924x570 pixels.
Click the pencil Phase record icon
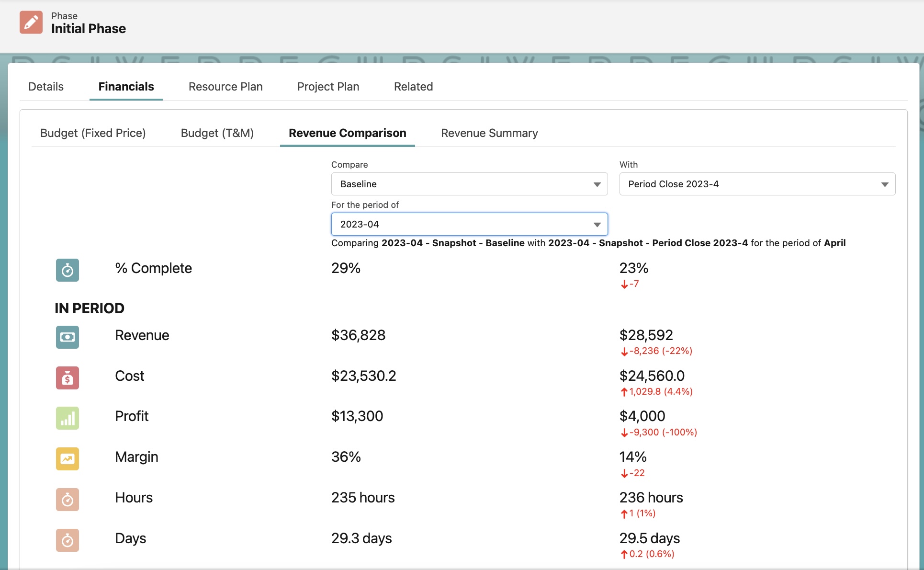point(31,22)
